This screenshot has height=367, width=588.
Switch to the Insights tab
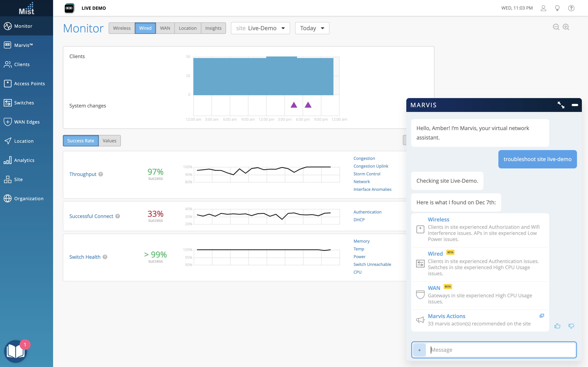tap(213, 28)
